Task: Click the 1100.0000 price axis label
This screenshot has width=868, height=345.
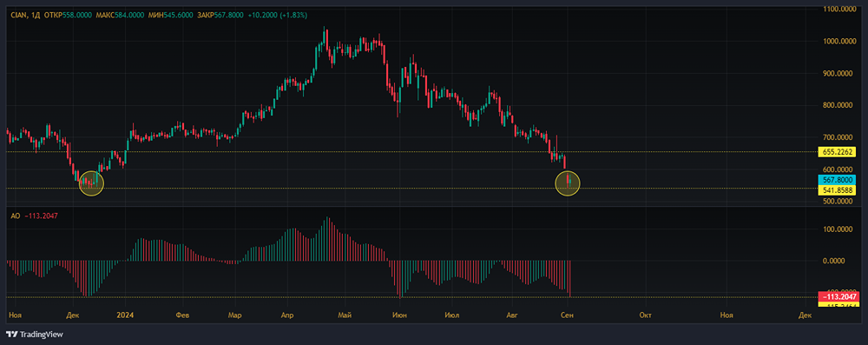Action: pos(838,9)
